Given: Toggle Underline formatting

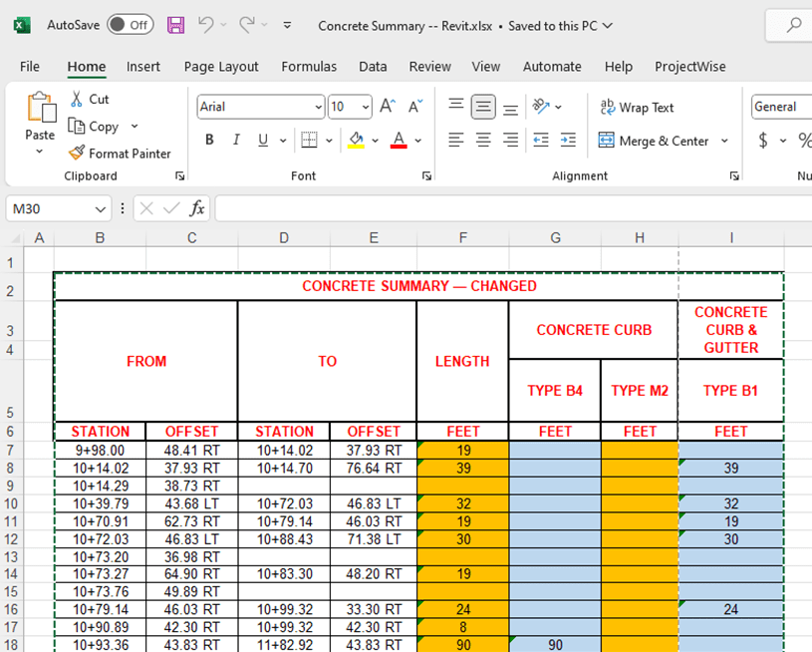Looking at the screenshot, I should coord(263,140).
